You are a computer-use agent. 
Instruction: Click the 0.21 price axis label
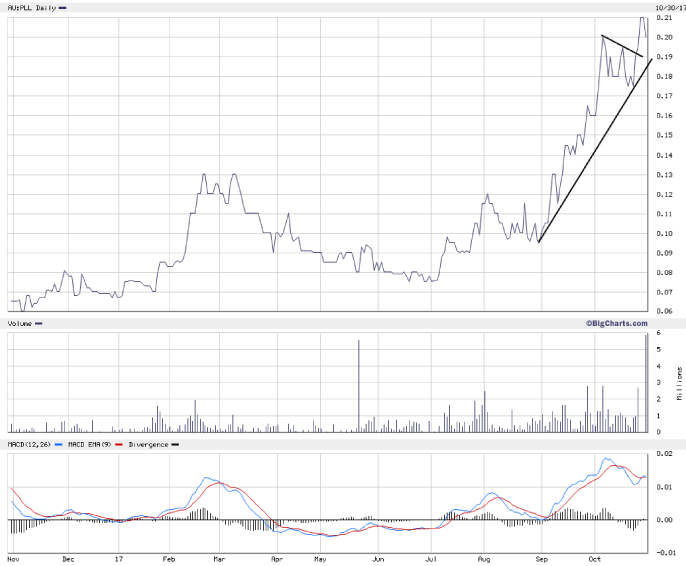(665, 19)
